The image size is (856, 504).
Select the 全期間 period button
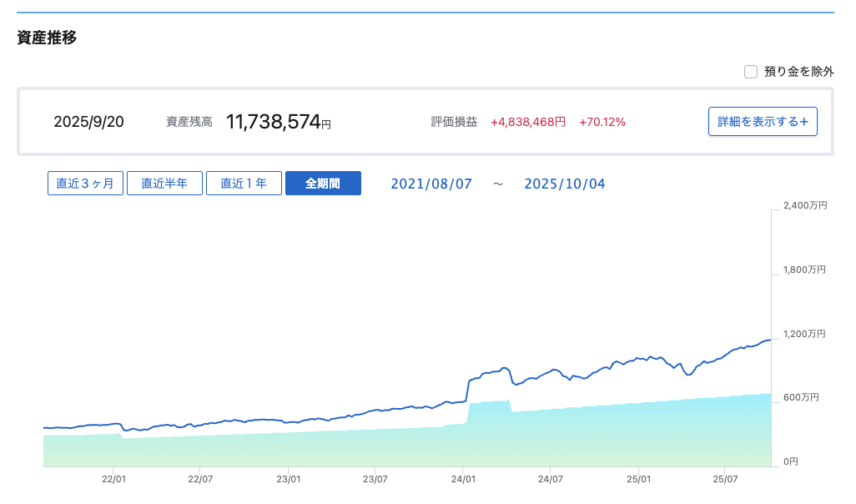pyautogui.click(x=323, y=184)
